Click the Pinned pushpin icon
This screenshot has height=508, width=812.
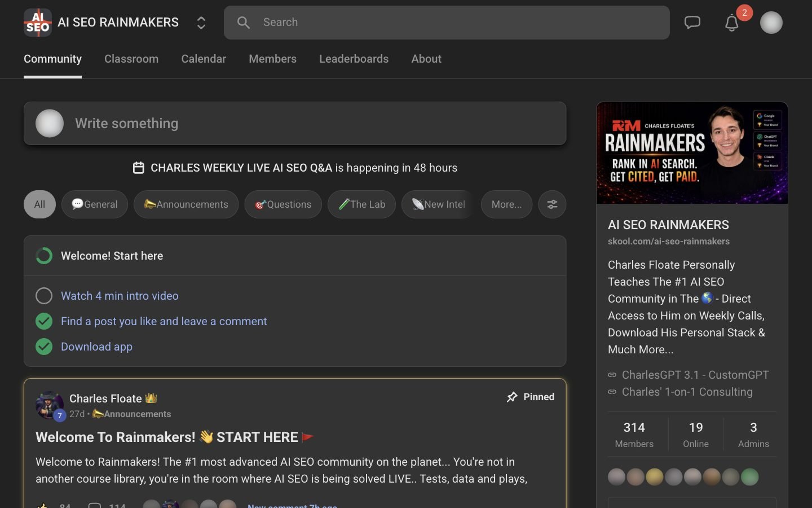tap(512, 397)
